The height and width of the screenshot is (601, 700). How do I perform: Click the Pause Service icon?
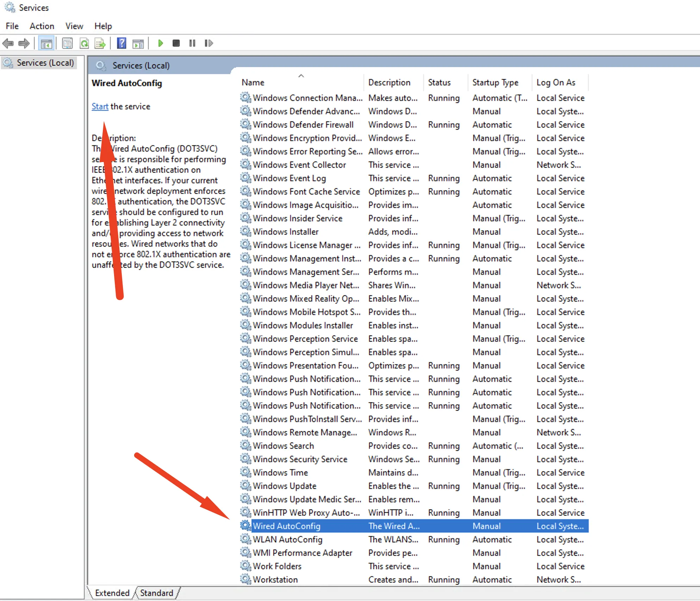point(192,43)
